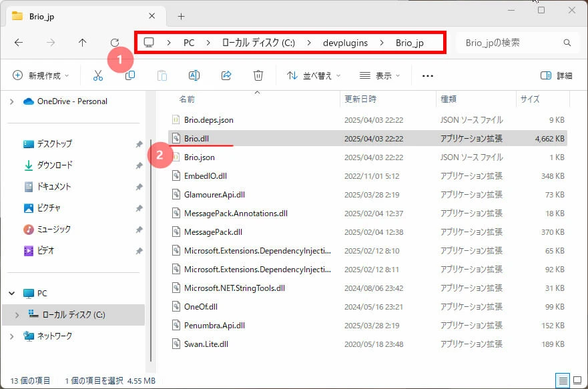Viewport: 588px width, 389px height.
Task: Go up one folder with up arrow
Action: 83,42
